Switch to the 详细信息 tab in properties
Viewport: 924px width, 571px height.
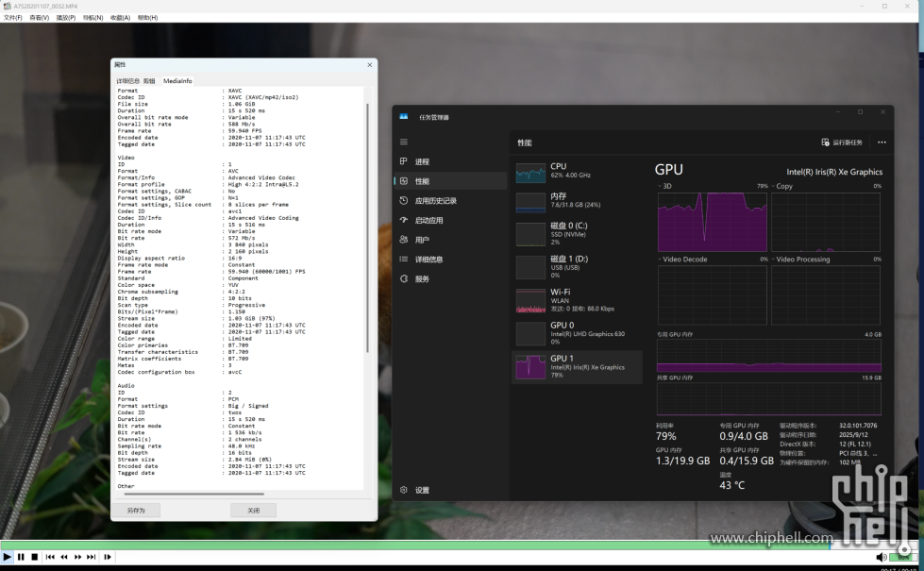click(x=127, y=81)
